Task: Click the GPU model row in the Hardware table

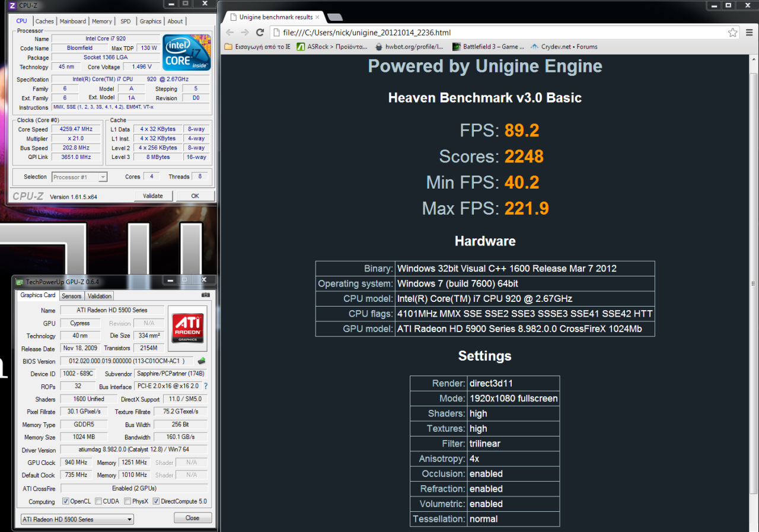Action: 485,329
